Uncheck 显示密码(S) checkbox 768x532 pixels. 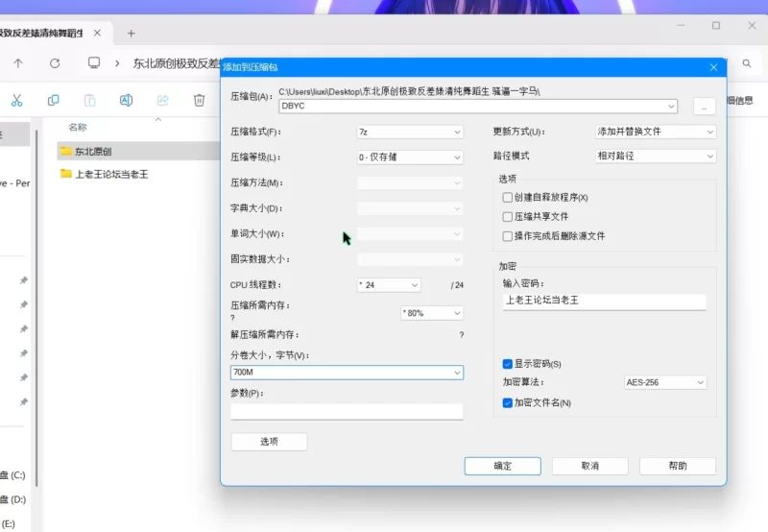click(x=508, y=364)
